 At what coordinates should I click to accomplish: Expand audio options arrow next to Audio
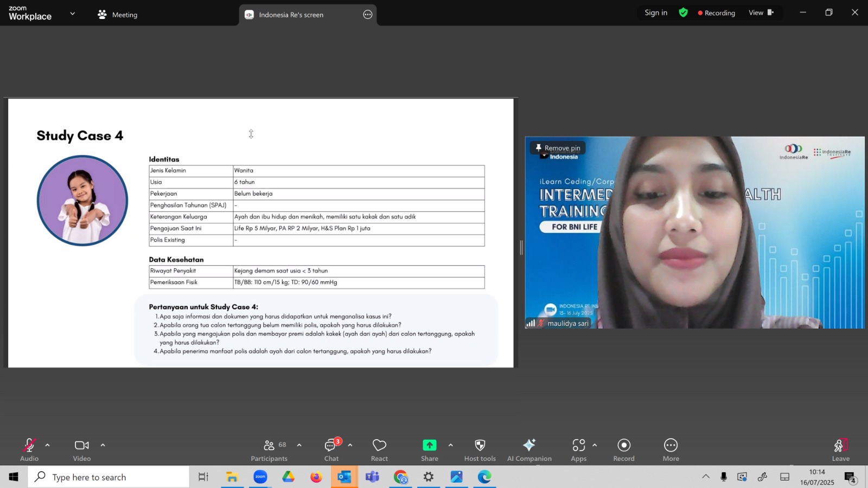[47, 445]
